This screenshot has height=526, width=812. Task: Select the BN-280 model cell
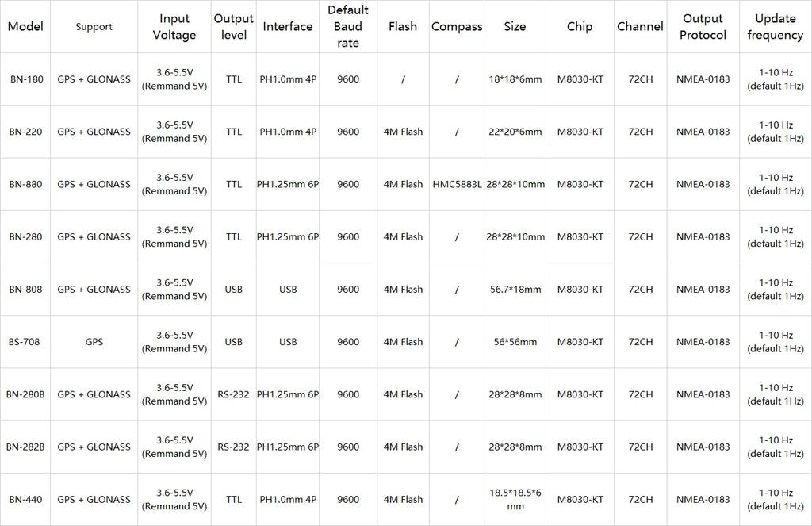tap(26, 237)
